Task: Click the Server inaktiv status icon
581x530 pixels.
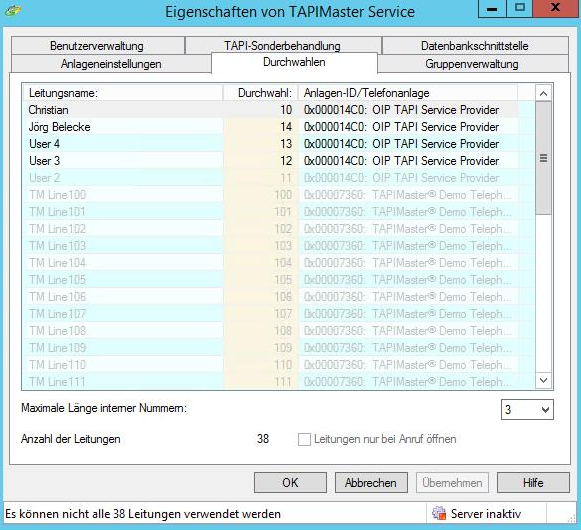Action: tap(439, 514)
